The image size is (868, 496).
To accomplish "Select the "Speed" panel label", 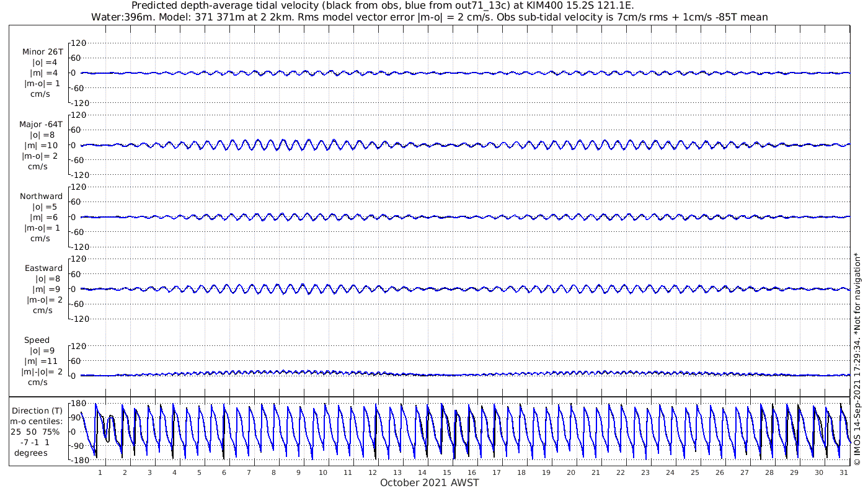I will [37, 340].
